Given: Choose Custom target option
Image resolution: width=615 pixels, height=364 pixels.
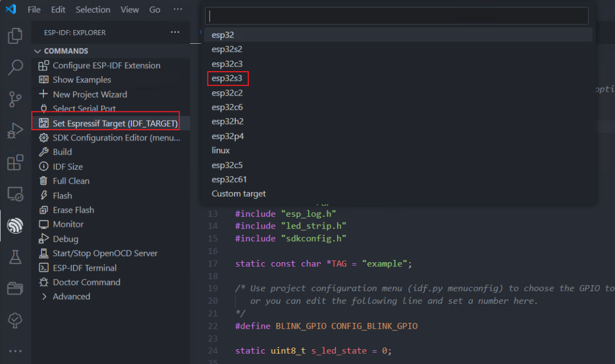Looking at the screenshot, I should point(239,193).
